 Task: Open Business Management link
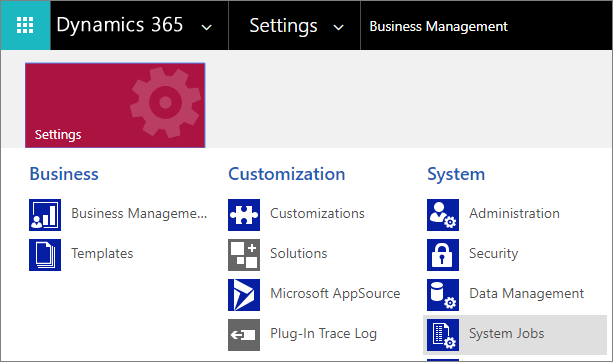(139, 213)
